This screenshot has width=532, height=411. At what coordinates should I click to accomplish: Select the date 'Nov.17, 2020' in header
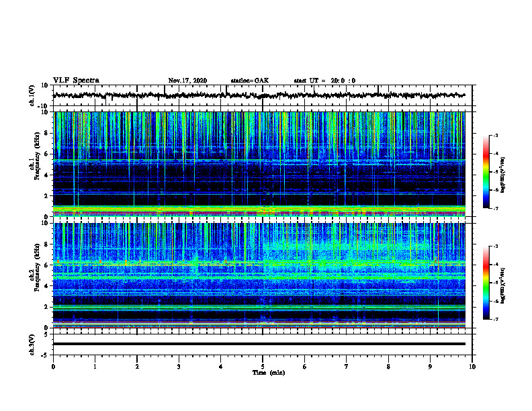tap(187, 81)
